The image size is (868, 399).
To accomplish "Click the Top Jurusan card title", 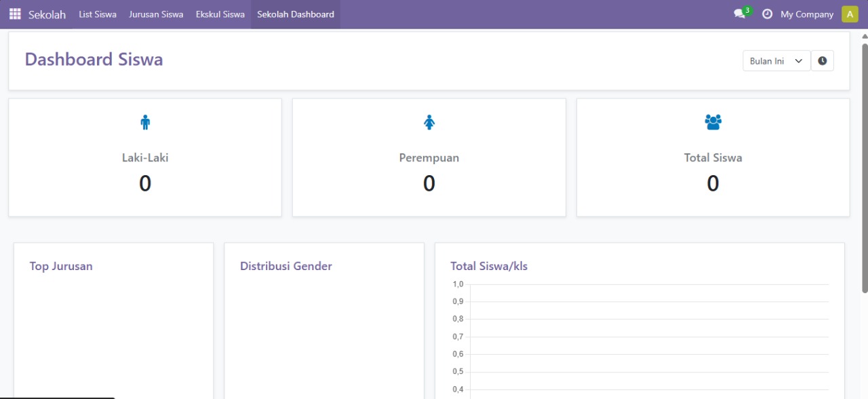I will pos(61,266).
